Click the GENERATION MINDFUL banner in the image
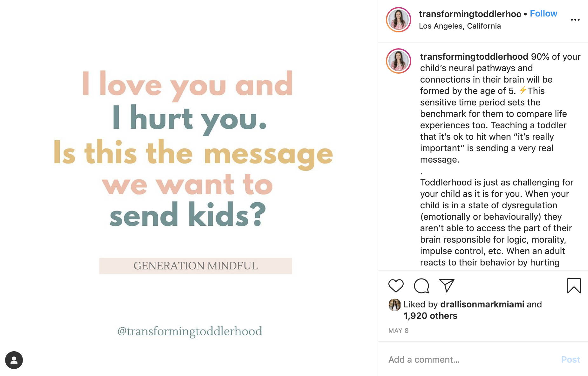The image size is (588, 376). (x=195, y=266)
